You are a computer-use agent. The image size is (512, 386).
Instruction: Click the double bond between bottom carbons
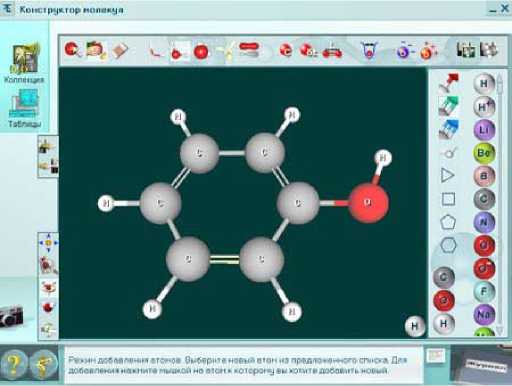(x=225, y=260)
